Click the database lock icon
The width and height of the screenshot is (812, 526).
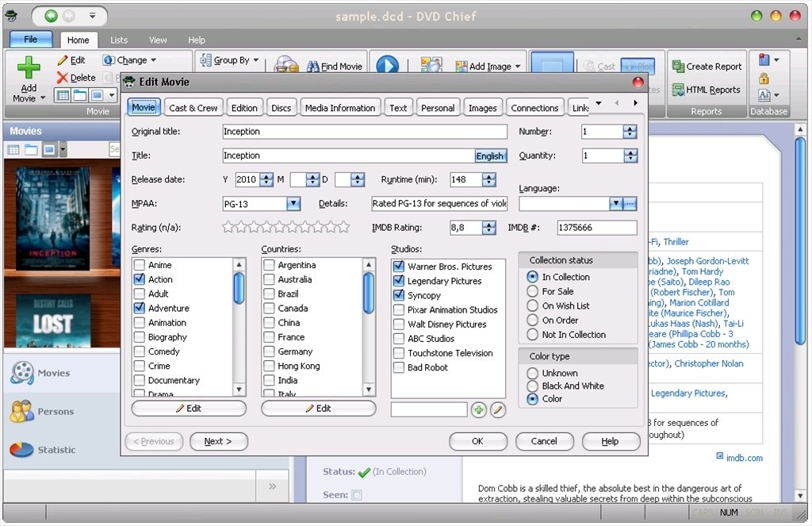[x=764, y=79]
